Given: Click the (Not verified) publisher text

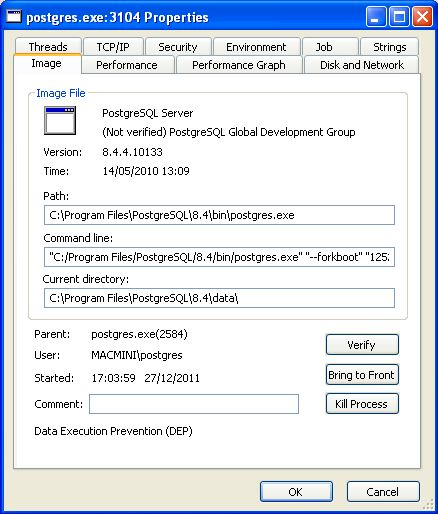Looking at the screenshot, I should click(x=229, y=132).
